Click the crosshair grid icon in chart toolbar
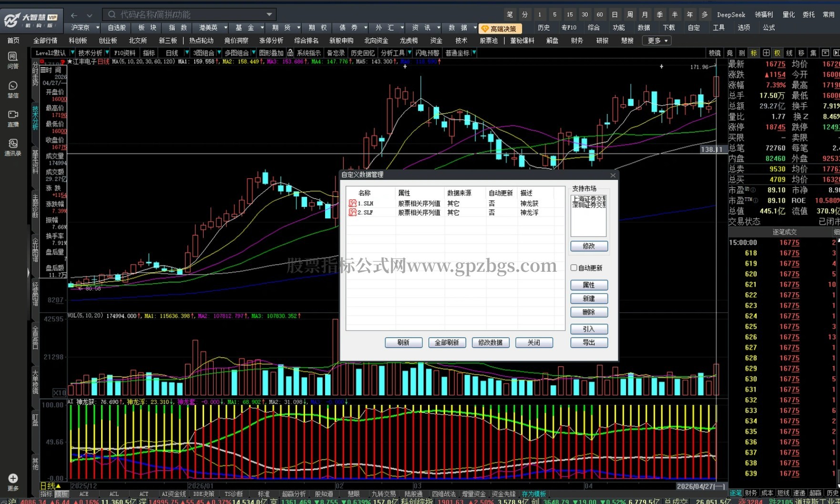The height and width of the screenshot is (504, 840). pos(766,53)
